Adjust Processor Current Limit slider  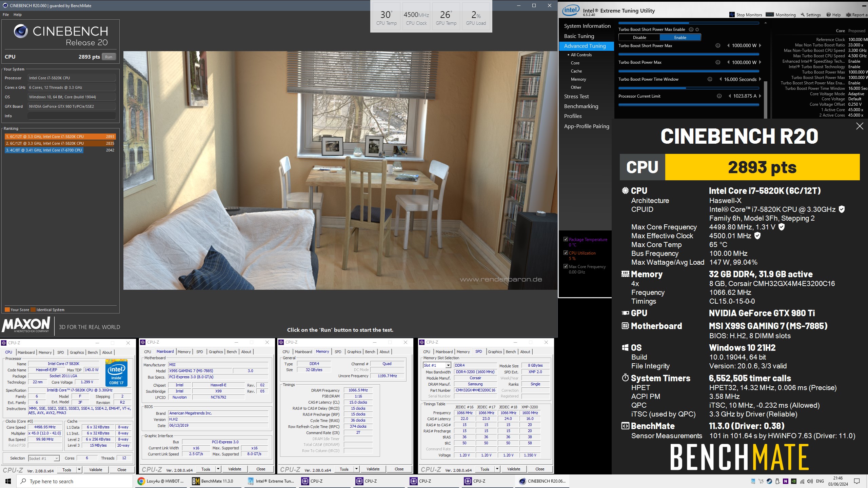689,105
